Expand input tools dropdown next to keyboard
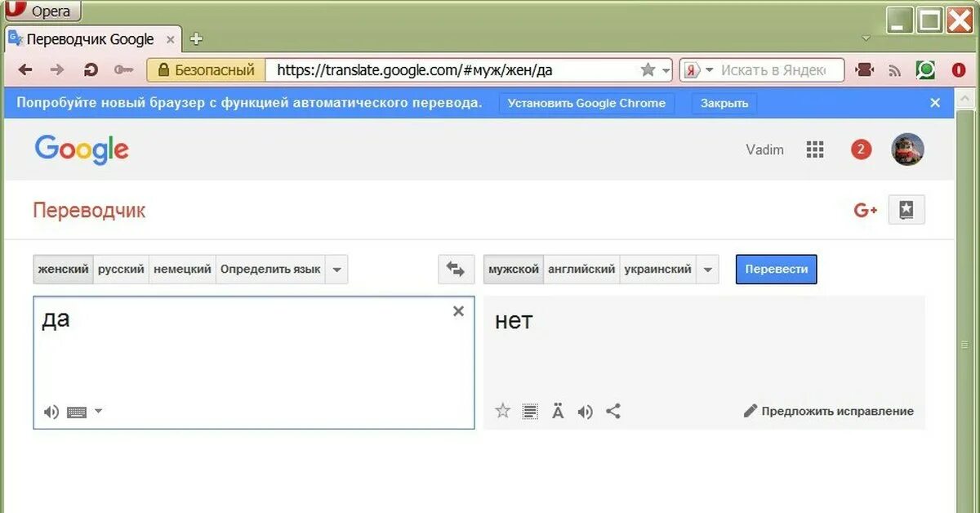 coord(98,411)
